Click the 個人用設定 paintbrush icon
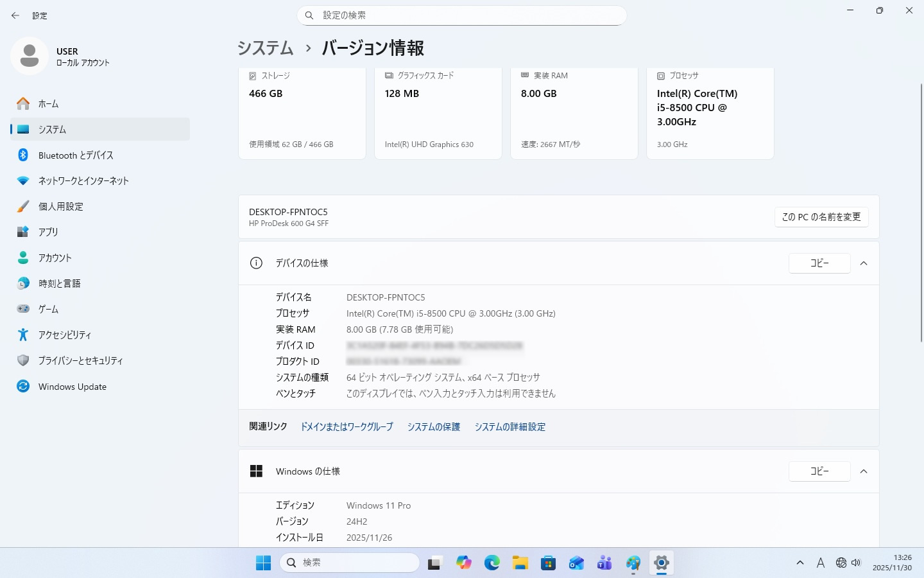Screen dimensions: 924x578 click(x=23, y=206)
